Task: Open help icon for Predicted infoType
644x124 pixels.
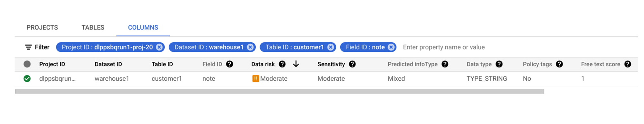Action: 445,64
